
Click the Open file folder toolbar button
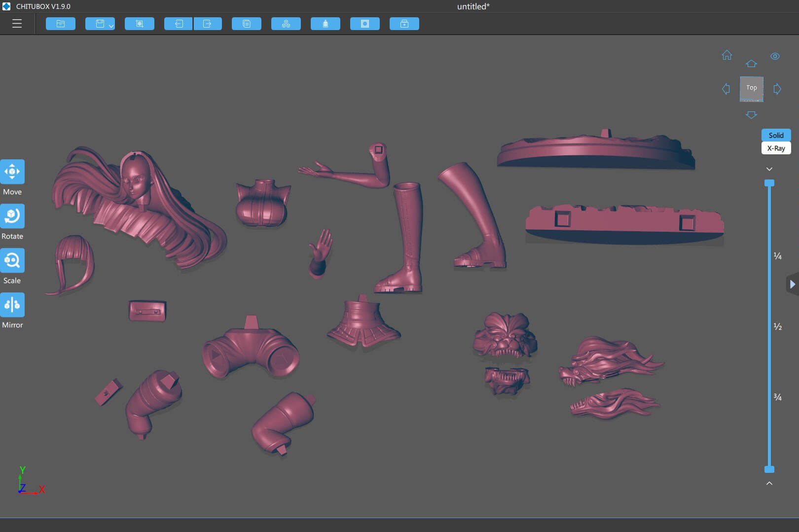point(61,24)
